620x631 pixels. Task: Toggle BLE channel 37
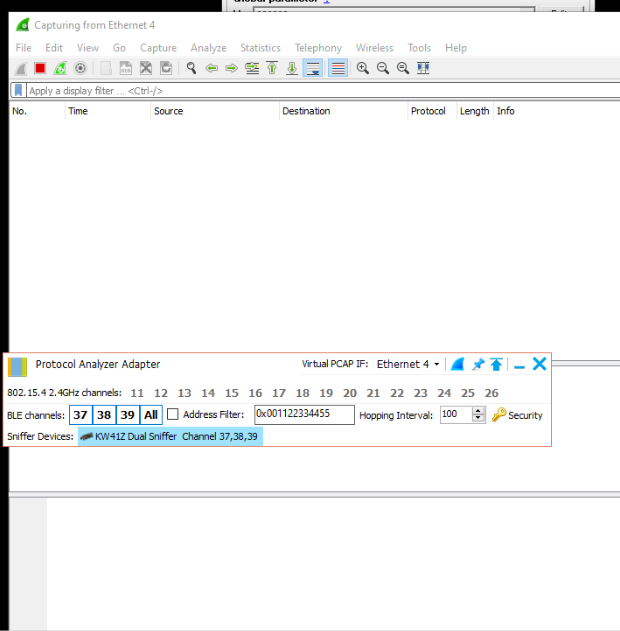pos(80,415)
